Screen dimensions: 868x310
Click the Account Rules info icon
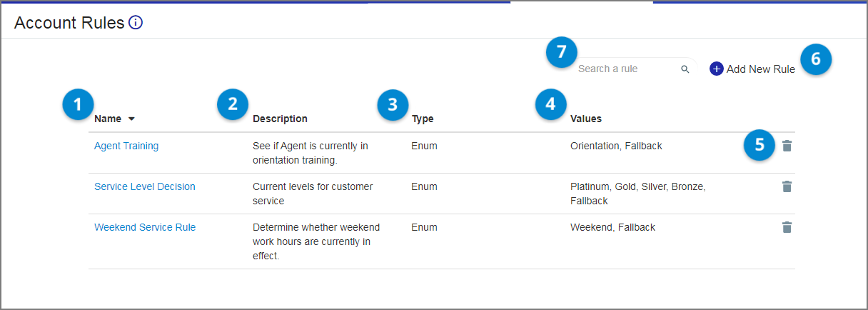[136, 23]
